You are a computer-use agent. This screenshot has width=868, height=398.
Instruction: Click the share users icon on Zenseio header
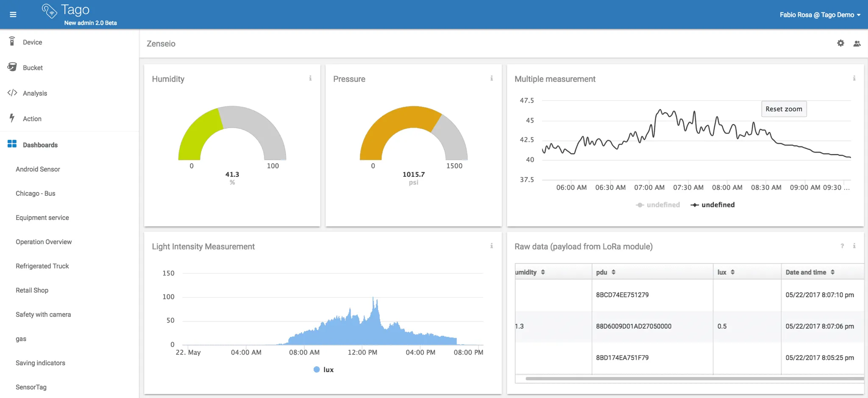pos(857,43)
